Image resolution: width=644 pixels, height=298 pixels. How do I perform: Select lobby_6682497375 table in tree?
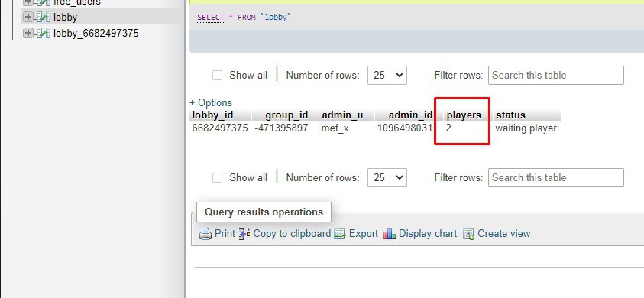pos(96,34)
